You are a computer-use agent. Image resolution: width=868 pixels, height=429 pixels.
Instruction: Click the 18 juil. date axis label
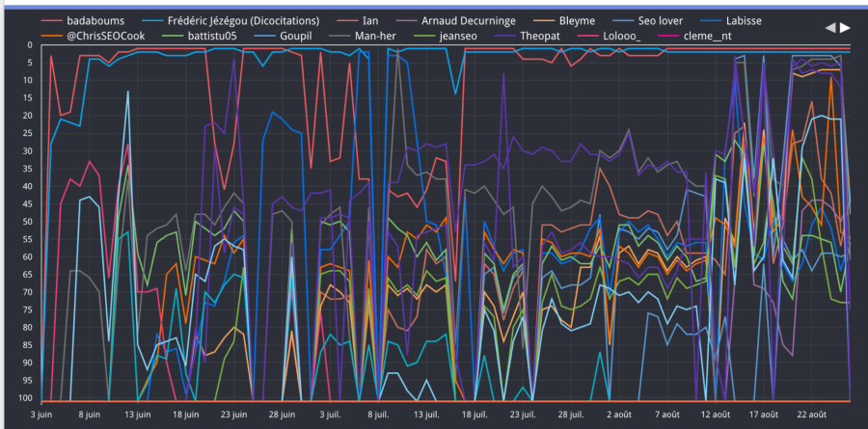pyautogui.click(x=473, y=413)
